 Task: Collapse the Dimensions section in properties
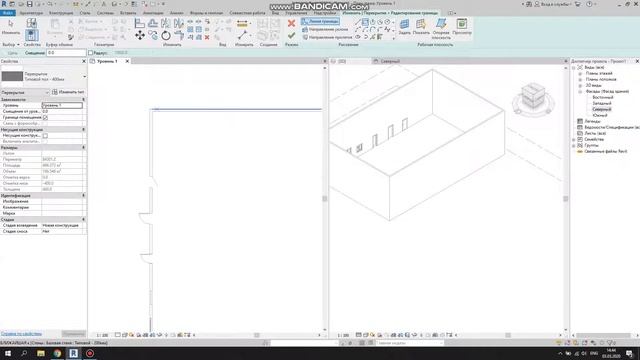tap(83, 147)
